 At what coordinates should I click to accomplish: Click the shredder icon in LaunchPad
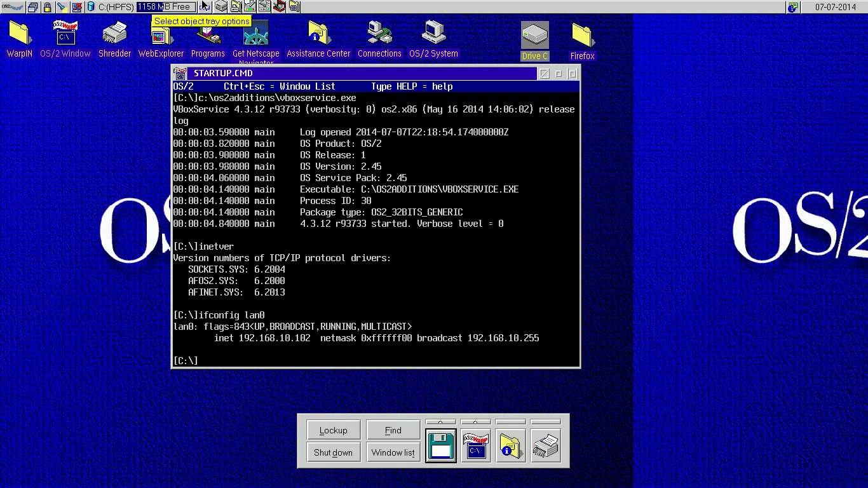click(x=545, y=445)
